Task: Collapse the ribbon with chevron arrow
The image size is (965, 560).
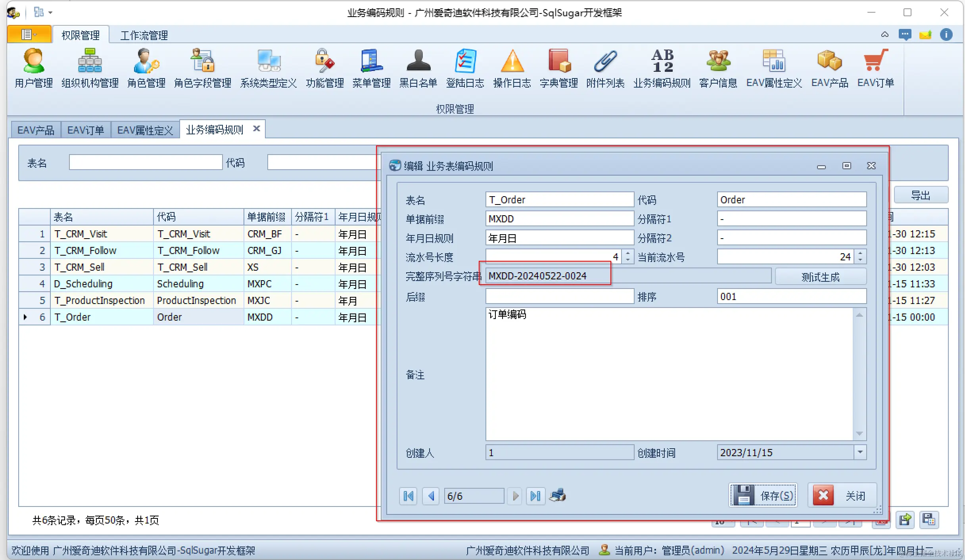Action: 884,35
